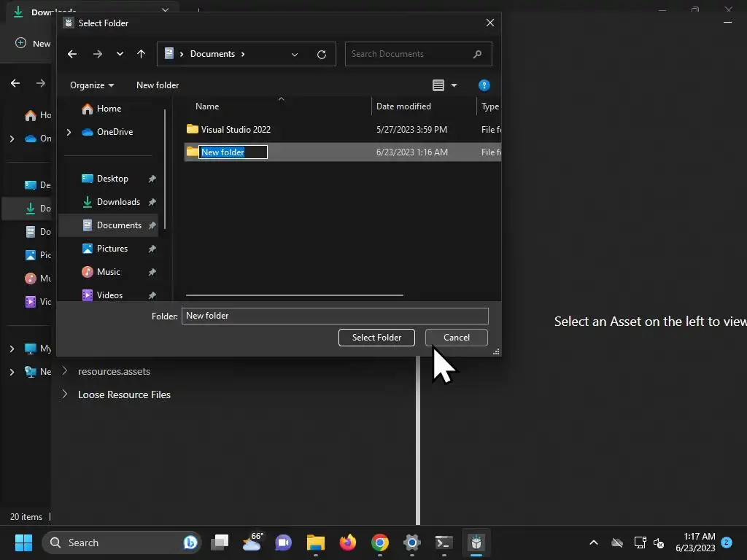Screen dimensions: 747x560
Task: Expand Loose Resource Files tree node
Action: [65, 394]
